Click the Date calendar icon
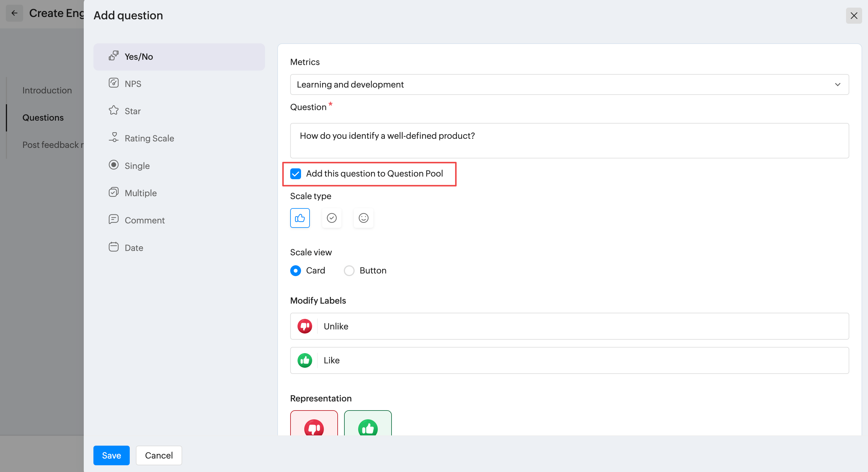This screenshot has width=868, height=472. click(x=114, y=247)
